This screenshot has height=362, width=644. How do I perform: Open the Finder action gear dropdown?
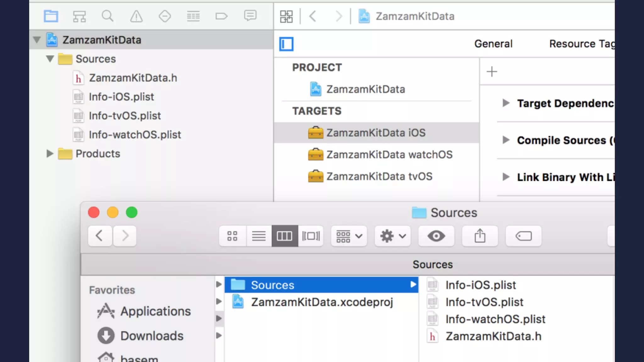(392, 236)
